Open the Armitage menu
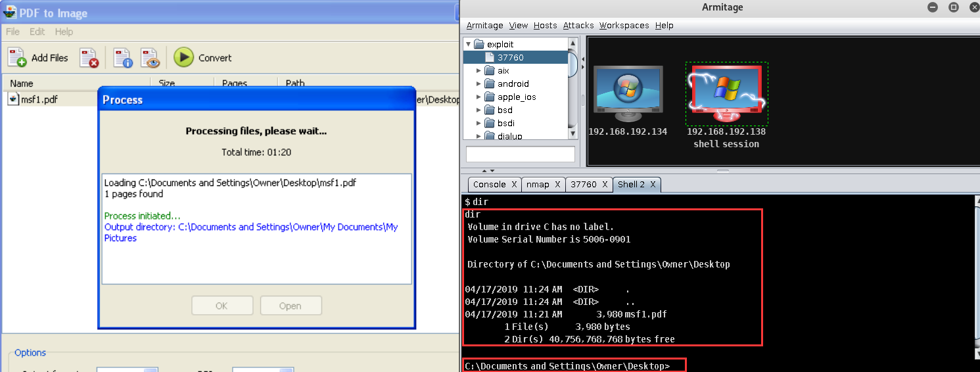This screenshot has width=980, height=372. pos(484,26)
